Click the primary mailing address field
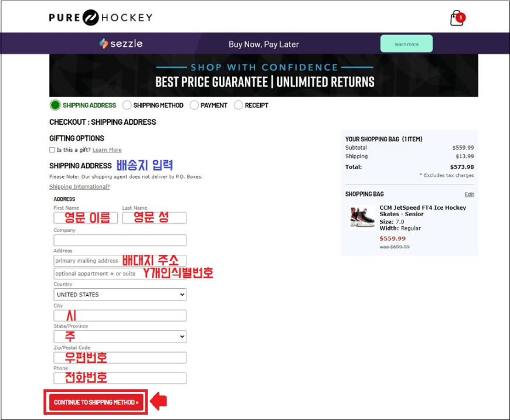The image size is (510, 420). 120,261
